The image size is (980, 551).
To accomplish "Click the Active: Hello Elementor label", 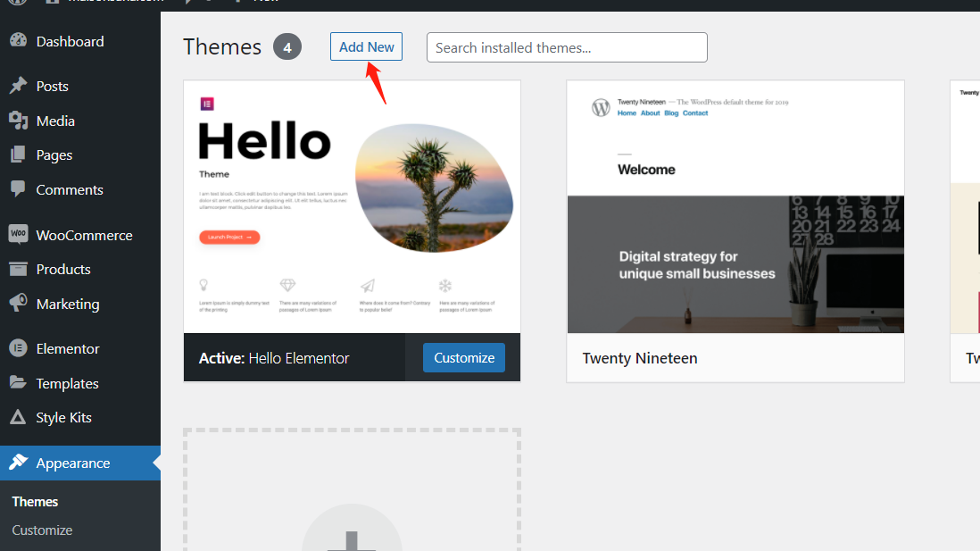I will pyautogui.click(x=274, y=358).
